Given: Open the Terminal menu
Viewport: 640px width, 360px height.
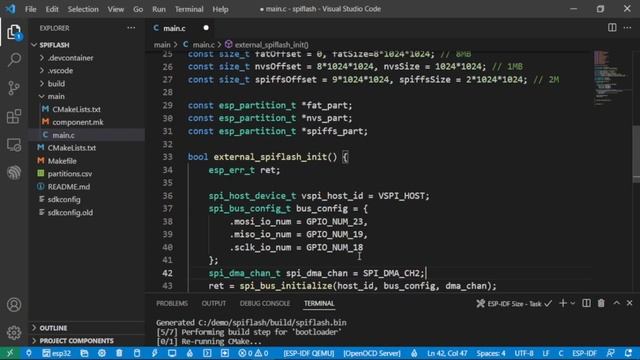Looking at the screenshot, I should tap(189, 9).
